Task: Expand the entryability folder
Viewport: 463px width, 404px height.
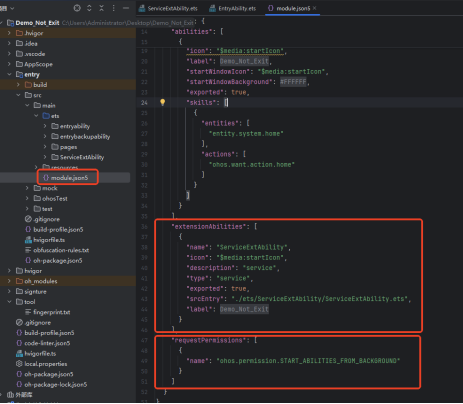Action: pyautogui.click(x=45, y=126)
